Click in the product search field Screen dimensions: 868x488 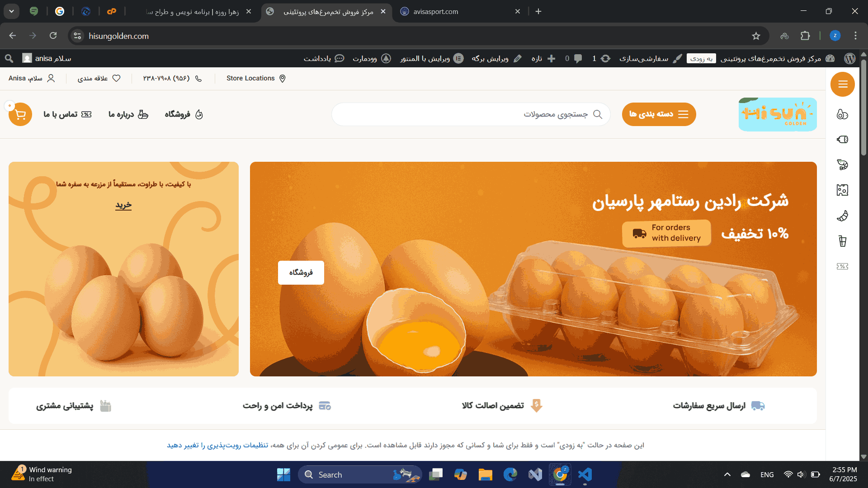point(471,114)
